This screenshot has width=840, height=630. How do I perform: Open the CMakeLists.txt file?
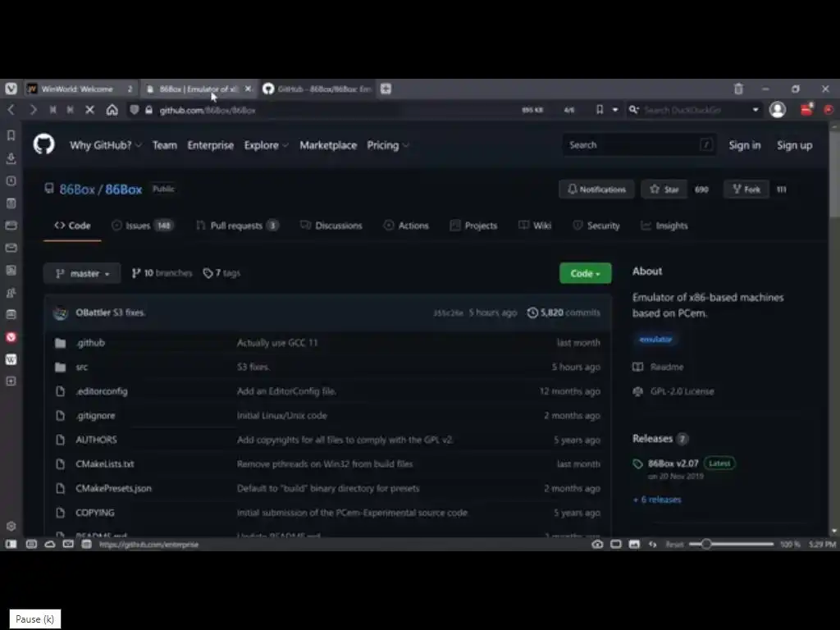[x=105, y=464]
